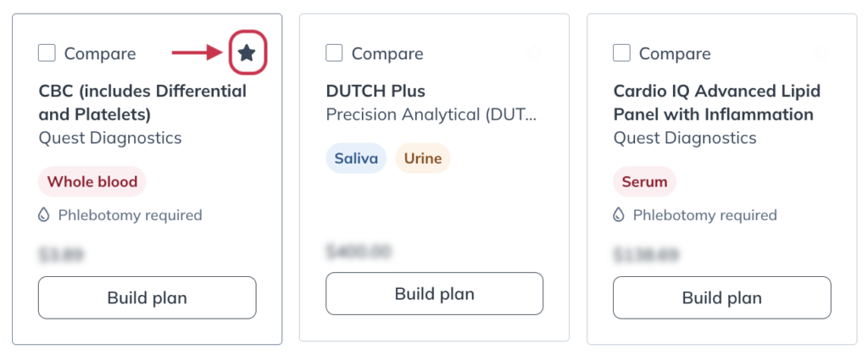Image resolution: width=868 pixels, height=355 pixels.
Task: Favorite the DUTCH Plus test with faint star
Action: tap(534, 53)
